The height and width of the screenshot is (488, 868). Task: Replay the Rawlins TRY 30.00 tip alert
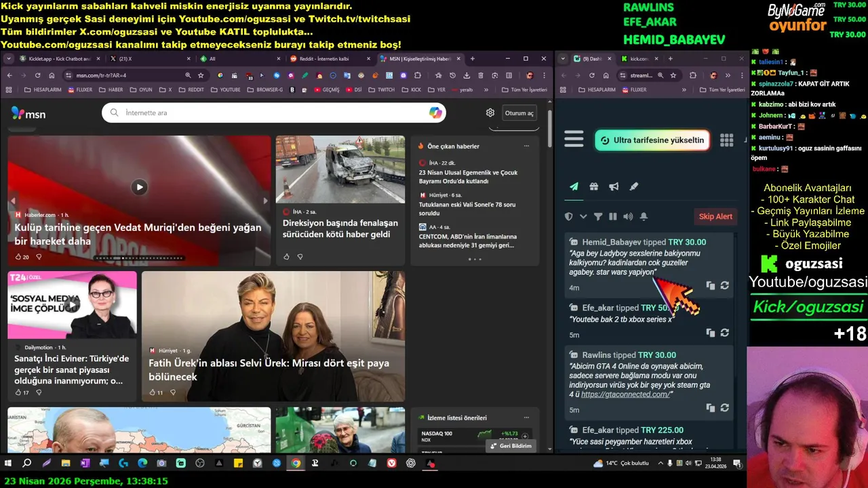tap(724, 407)
